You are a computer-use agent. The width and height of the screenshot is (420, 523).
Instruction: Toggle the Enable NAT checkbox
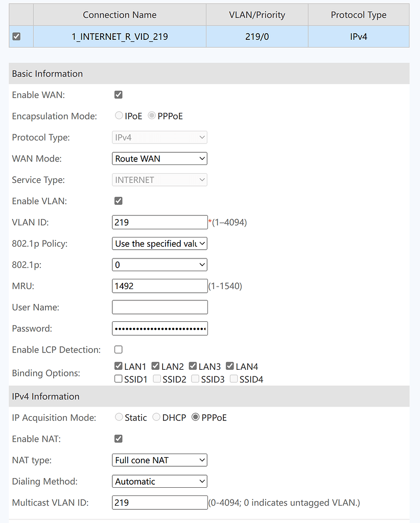point(118,439)
